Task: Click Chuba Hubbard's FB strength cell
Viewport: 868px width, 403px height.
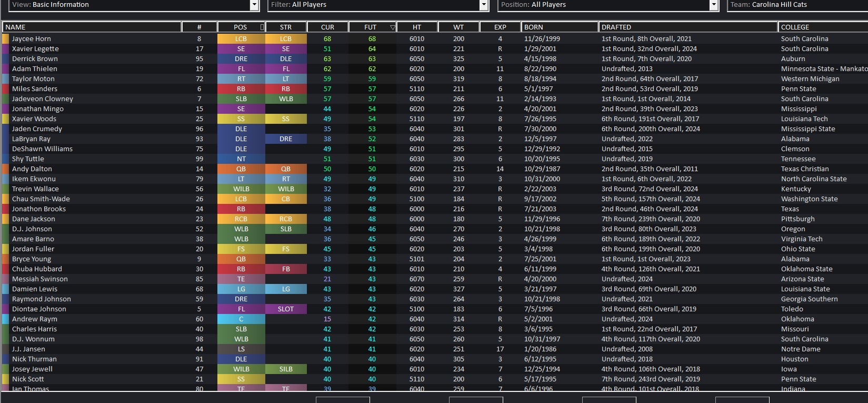Action: tap(286, 269)
